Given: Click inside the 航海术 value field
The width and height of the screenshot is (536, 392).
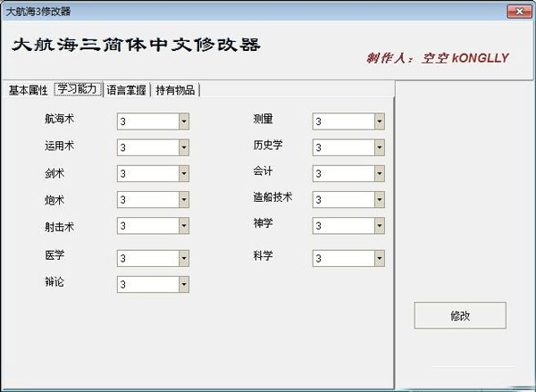Looking at the screenshot, I should [x=147, y=121].
